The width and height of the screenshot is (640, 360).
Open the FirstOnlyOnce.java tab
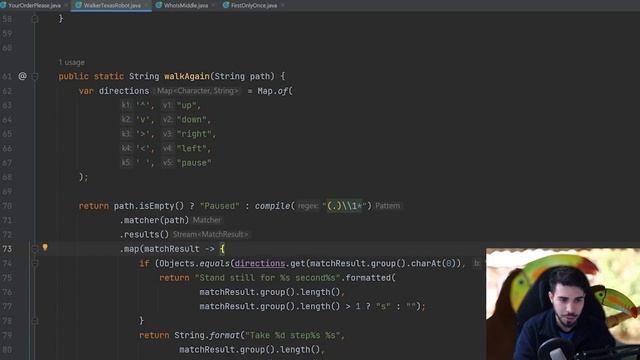(x=254, y=5)
